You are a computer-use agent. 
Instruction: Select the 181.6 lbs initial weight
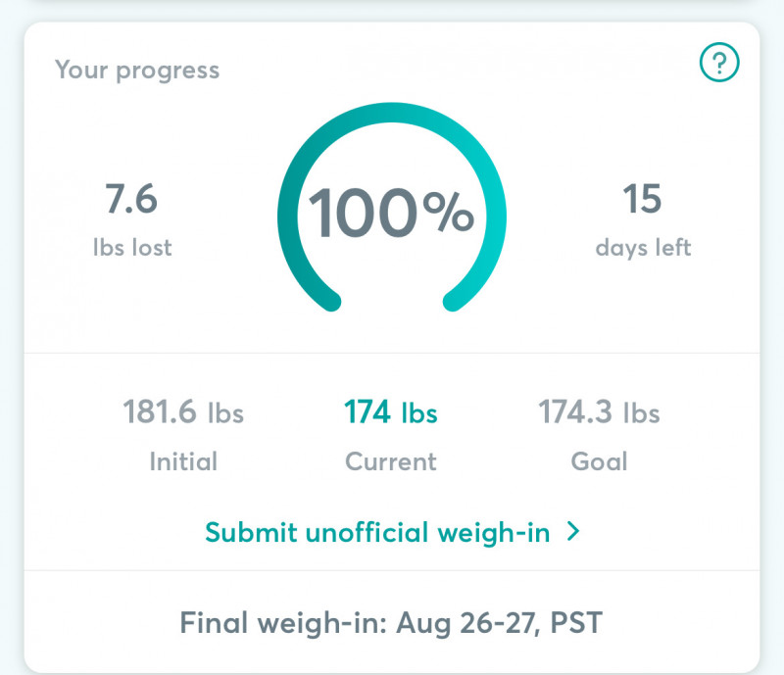pyautogui.click(x=183, y=412)
